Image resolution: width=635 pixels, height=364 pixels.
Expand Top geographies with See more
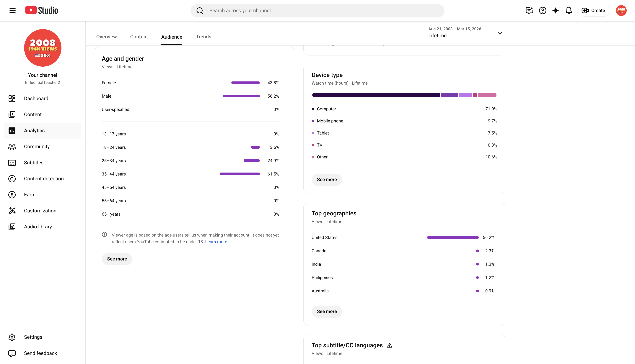coord(327,311)
